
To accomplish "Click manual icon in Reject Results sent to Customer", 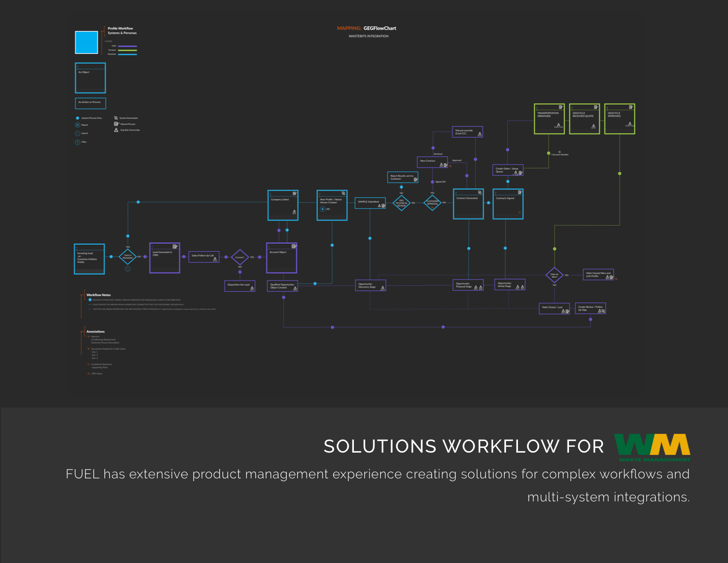I will coord(415,180).
